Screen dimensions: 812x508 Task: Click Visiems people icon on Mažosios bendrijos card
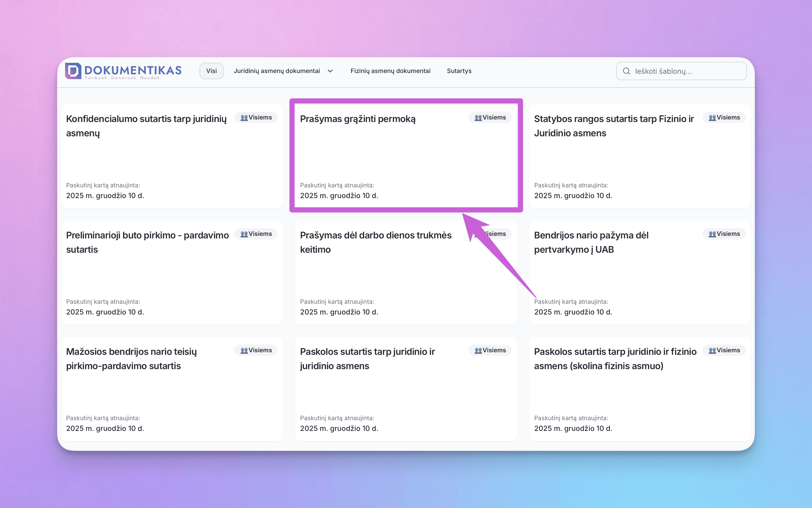pos(244,350)
